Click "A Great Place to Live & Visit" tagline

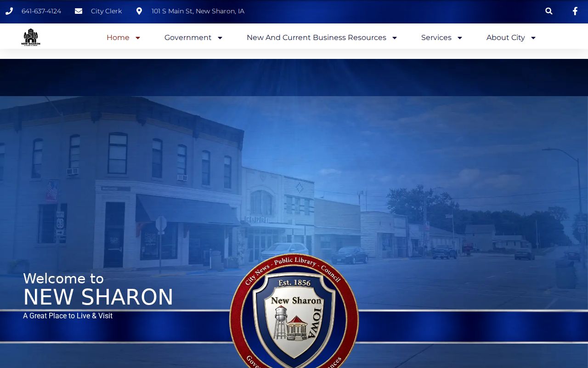click(x=68, y=316)
